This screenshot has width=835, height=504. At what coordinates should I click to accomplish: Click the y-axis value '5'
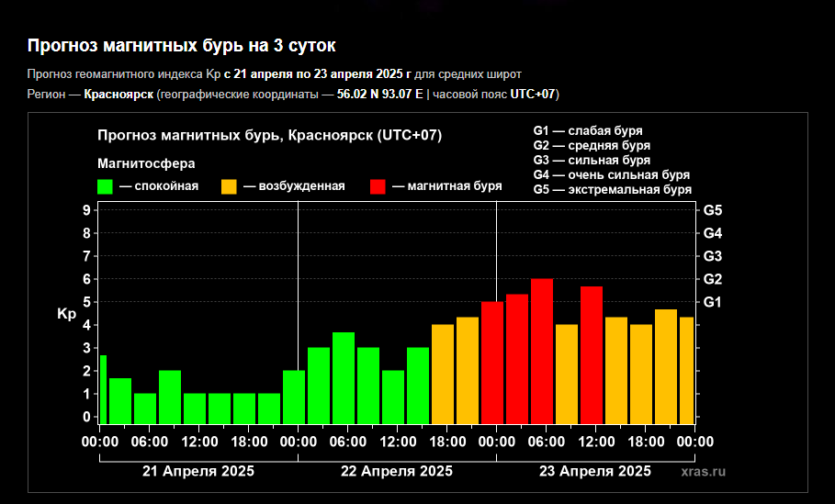86,302
